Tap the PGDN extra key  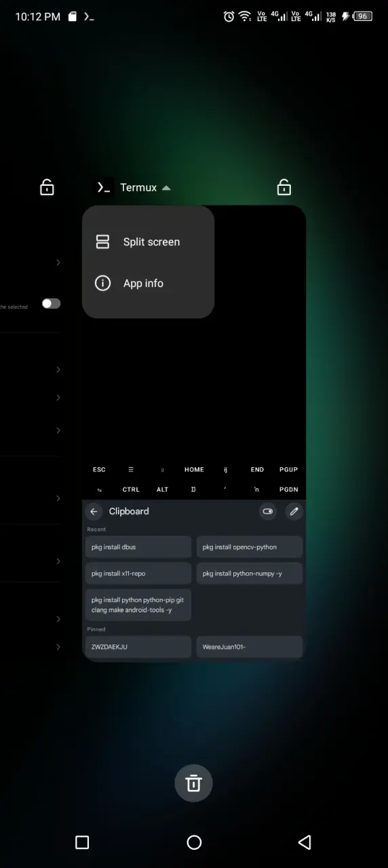point(289,490)
